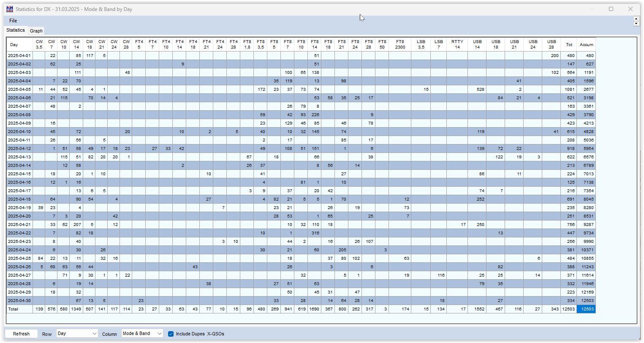Image resolution: width=644 pixels, height=343 pixels.
Task: Click the 2025-04-24 row label
Action: point(19,250)
